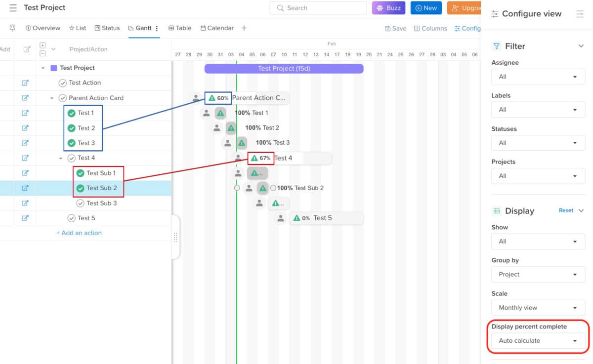Toggle Test 4 completion check
The image size is (593, 364).
pos(71,158)
